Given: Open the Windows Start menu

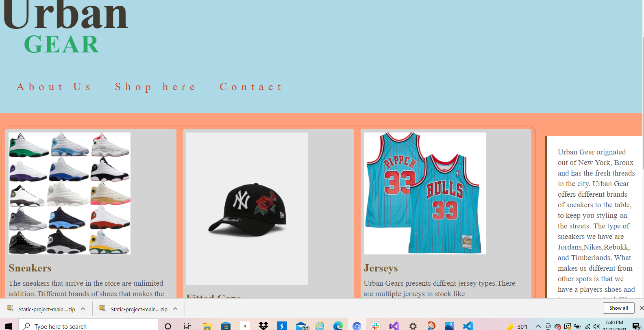Looking at the screenshot, I should (x=9, y=326).
